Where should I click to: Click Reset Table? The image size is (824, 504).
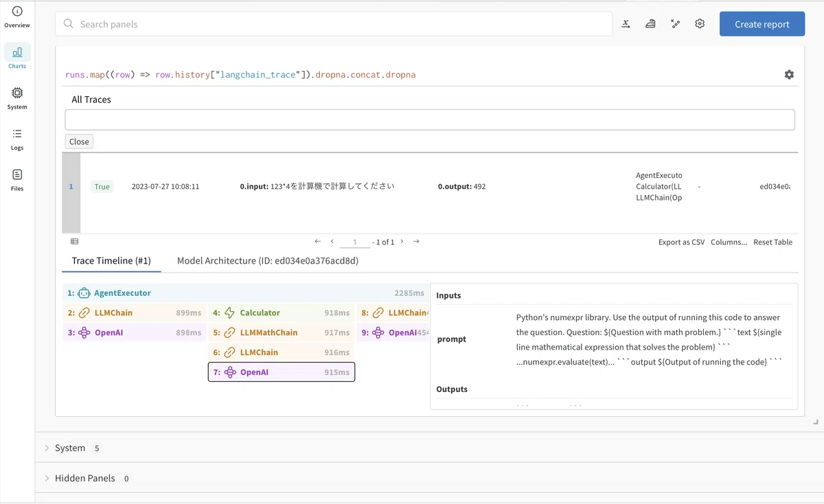tap(772, 242)
